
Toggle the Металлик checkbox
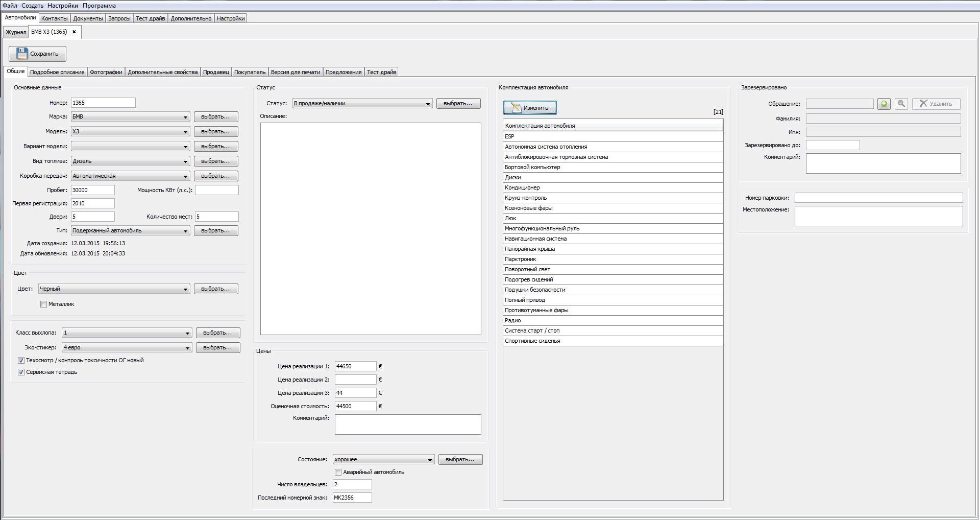[x=44, y=304]
